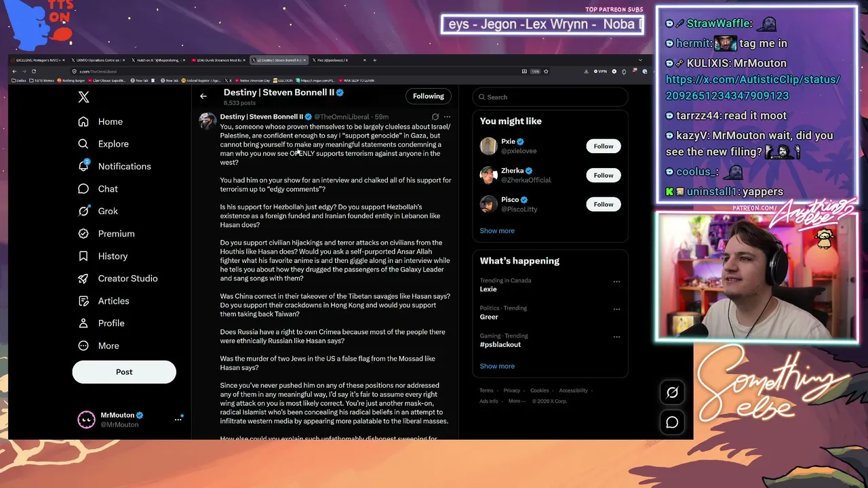868x488 pixels.
Task: Open the floating Grok button
Action: [x=672, y=392]
